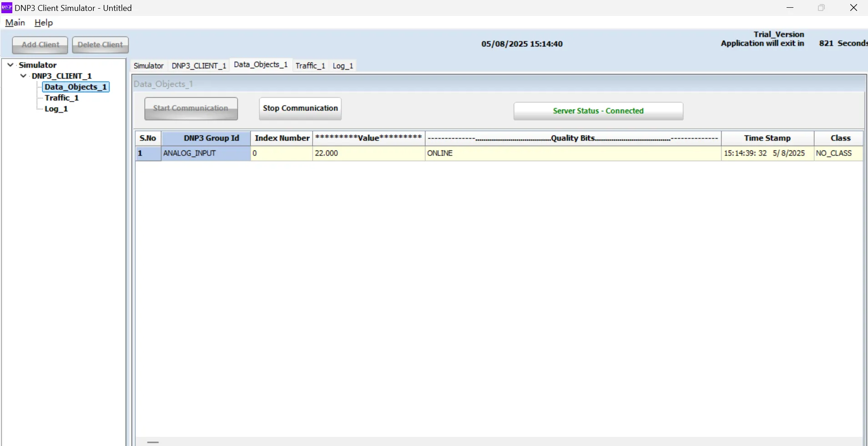868x446 pixels.
Task: Click the Delete Client button
Action: click(x=100, y=45)
